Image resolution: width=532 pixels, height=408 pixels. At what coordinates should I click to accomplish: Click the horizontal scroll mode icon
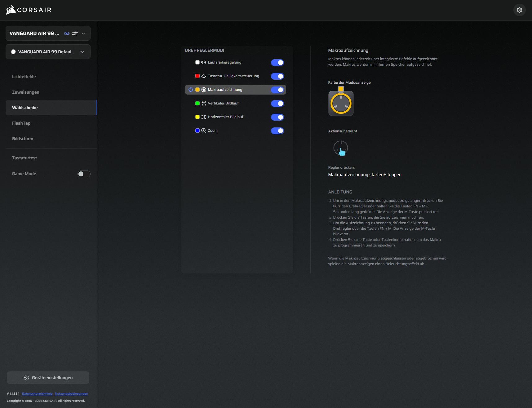coord(204,117)
